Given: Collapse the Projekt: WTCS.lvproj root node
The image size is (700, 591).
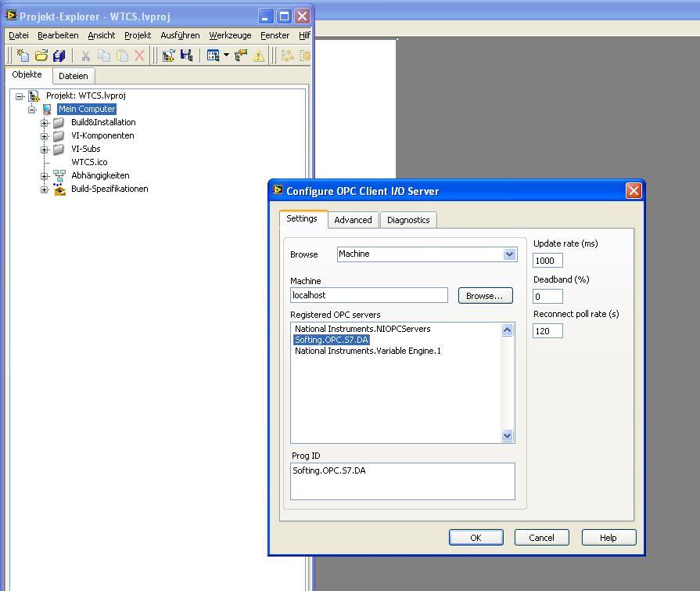Looking at the screenshot, I should [x=20, y=96].
